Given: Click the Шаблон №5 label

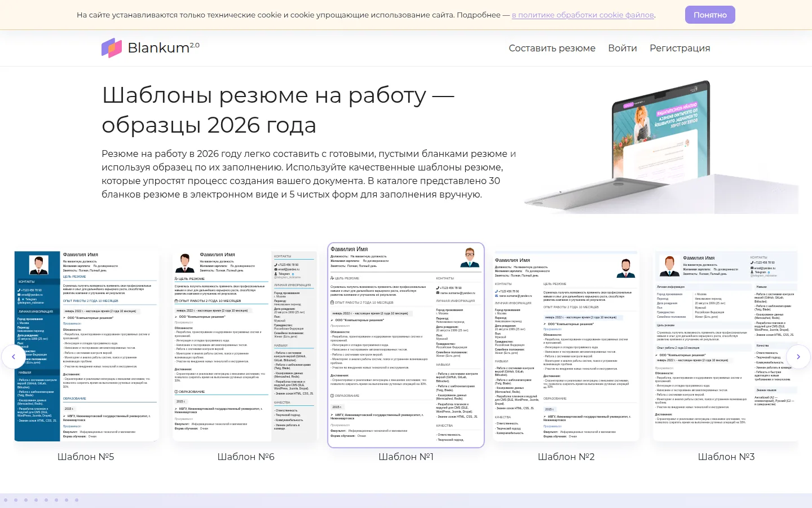Looking at the screenshot, I should tap(86, 457).
